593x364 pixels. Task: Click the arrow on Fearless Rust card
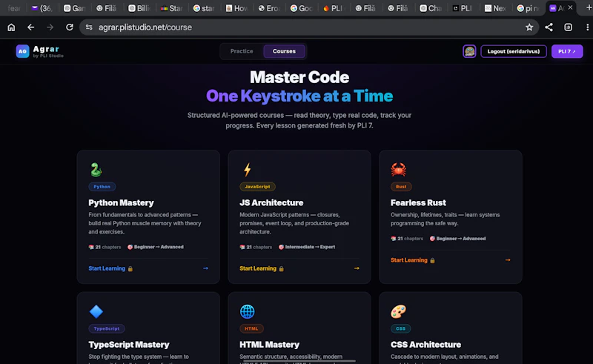click(x=508, y=260)
